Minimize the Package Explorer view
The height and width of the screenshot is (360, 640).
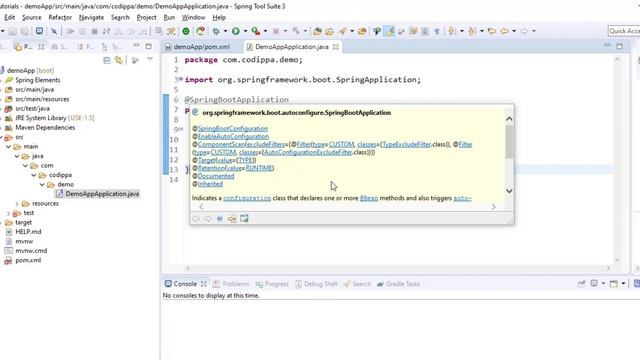[x=136, y=45]
